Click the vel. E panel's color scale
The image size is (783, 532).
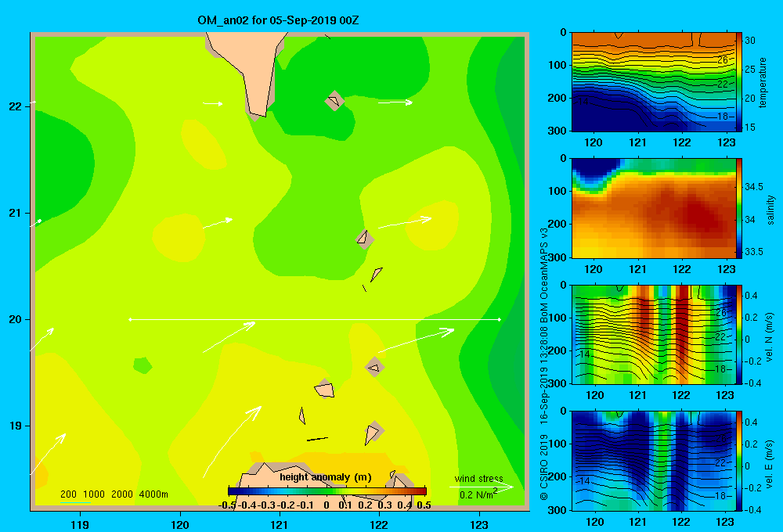740,461
